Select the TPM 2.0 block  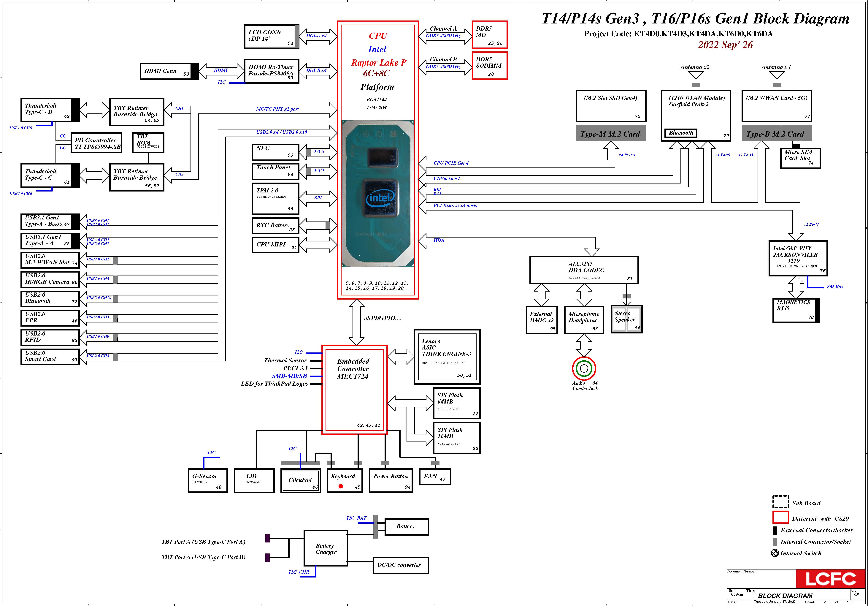pyautogui.click(x=276, y=199)
